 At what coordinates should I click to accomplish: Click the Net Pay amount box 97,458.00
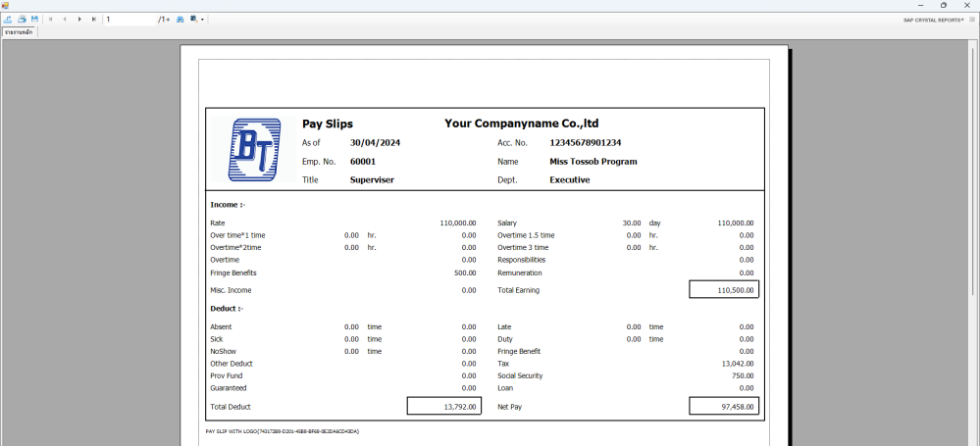pos(724,406)
